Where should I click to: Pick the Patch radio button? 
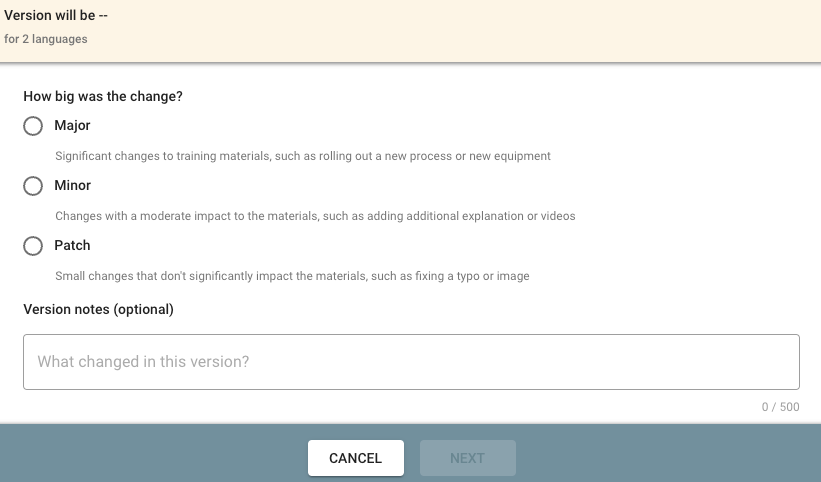pyautogui.click(x=33, y=246)
